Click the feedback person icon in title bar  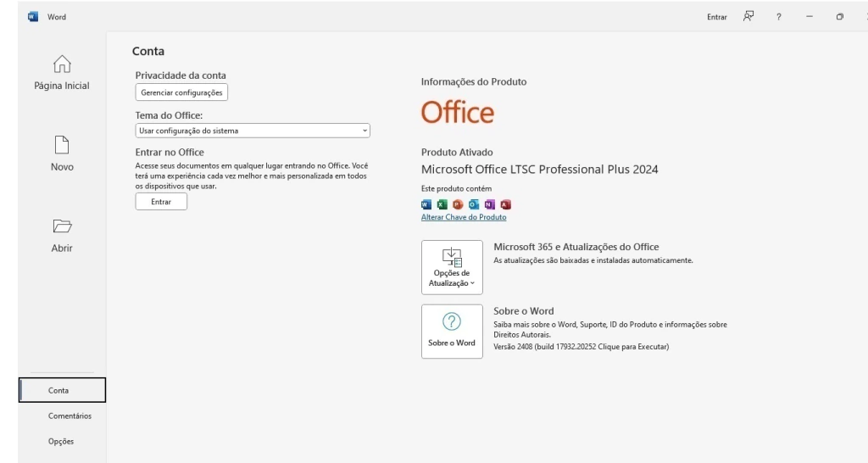748,16
